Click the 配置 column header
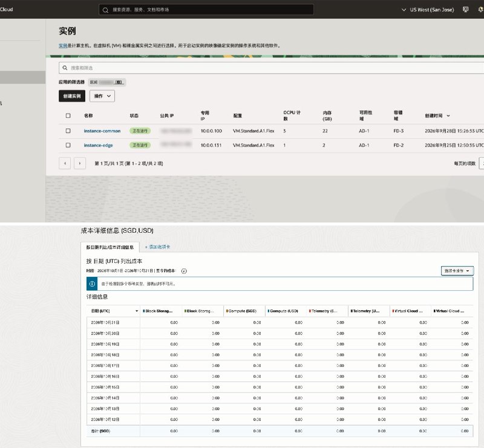Image resolution: width=484 pixels, height=448 pixels. (x=238, y=115)
